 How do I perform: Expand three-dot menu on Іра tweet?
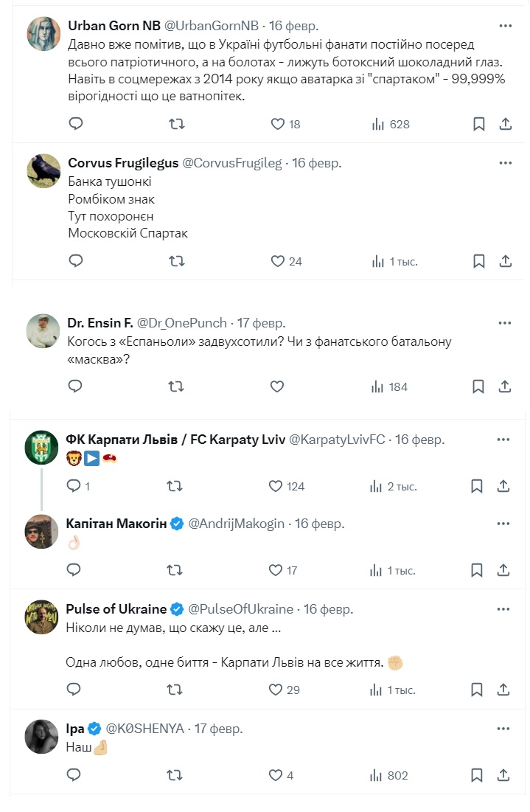503,729
